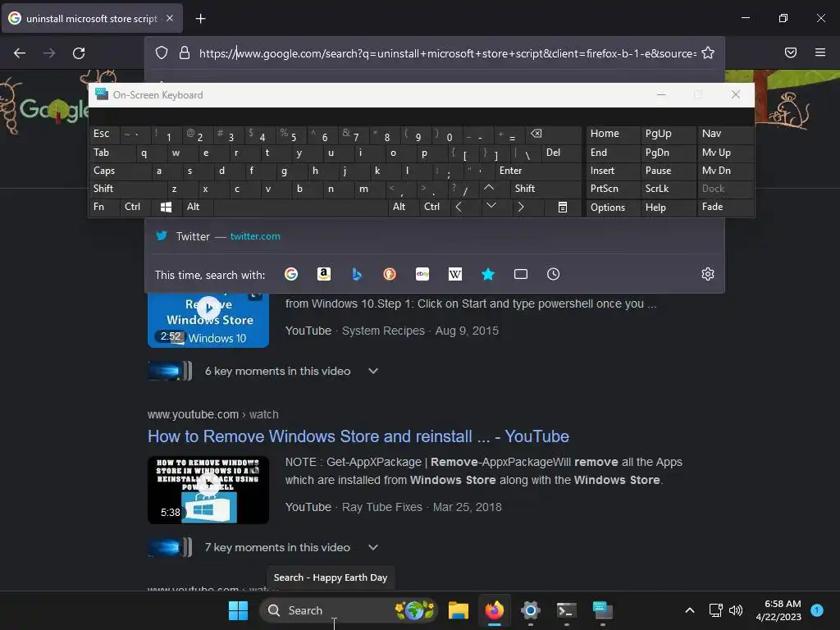Reload the page with the refresh icon
Screen dimensions: 840x630
79,53
